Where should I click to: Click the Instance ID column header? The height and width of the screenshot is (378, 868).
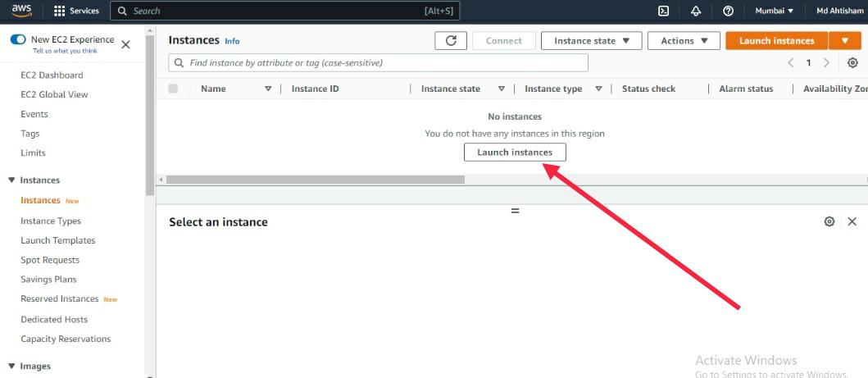(315, 89)
